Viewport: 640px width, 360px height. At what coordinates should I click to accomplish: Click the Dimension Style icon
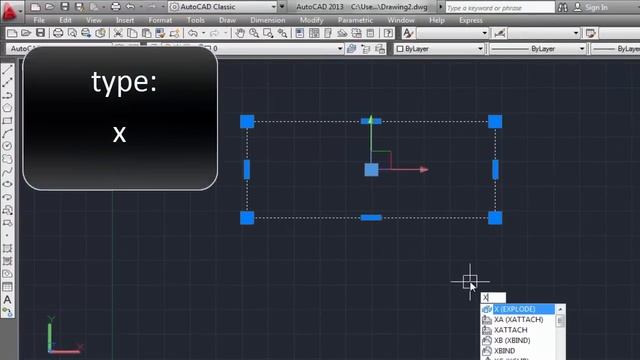point(500,33)
